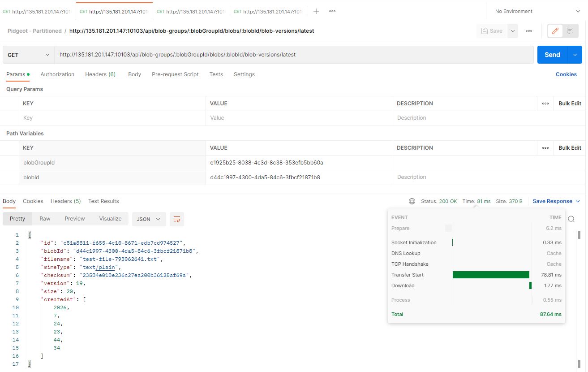Click the "checksum" value in response

136,275
